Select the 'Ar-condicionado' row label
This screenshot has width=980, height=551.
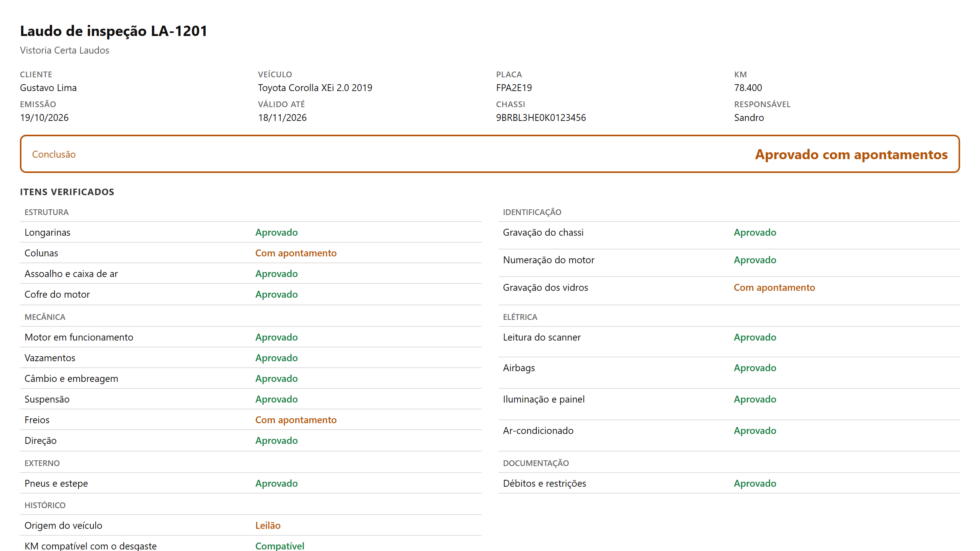click(538, 430)
